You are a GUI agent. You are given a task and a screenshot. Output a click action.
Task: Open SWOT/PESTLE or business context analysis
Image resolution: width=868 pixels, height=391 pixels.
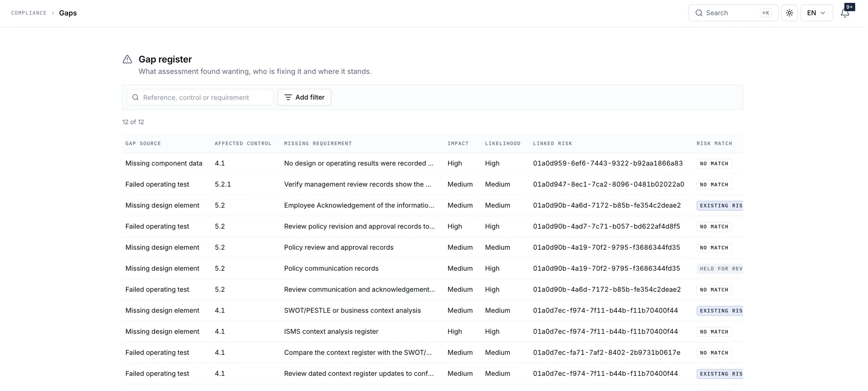pyautogui.click(x=352, y=310)
